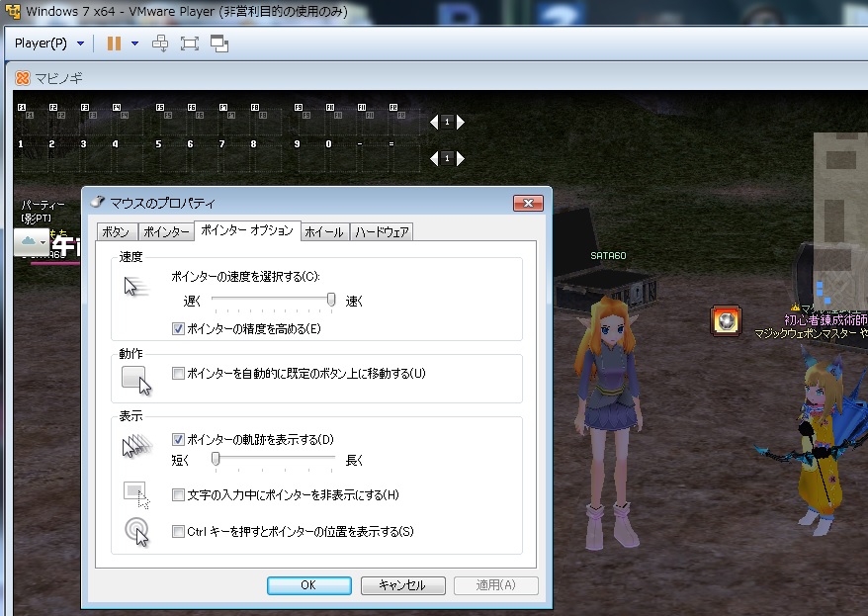Viewport: 868px width, 616px height.
Task: Click the snap-to button cursor icon
Action: point(136,381)
